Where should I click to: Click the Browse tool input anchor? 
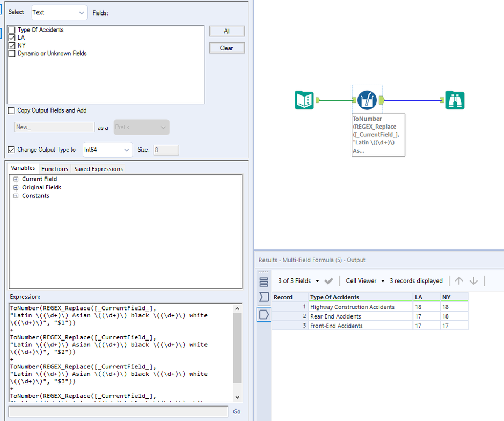pyautogui.click(x=442, y=100)
